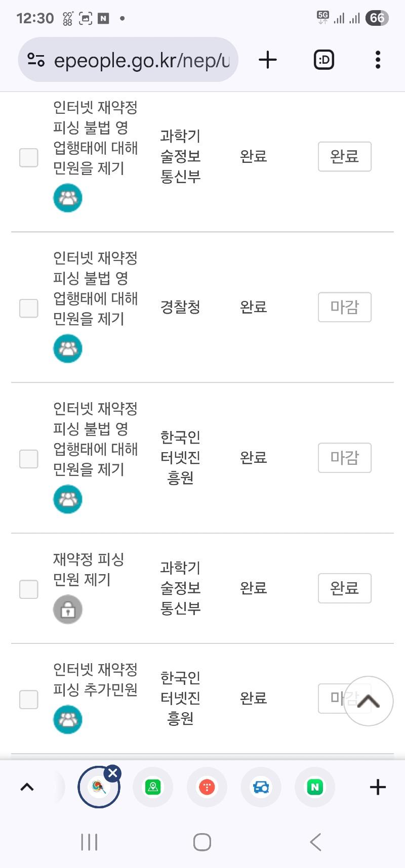The image size is (405, 868).
Task: Open green map shortcut in bottom bar
Action: [153, 787]
